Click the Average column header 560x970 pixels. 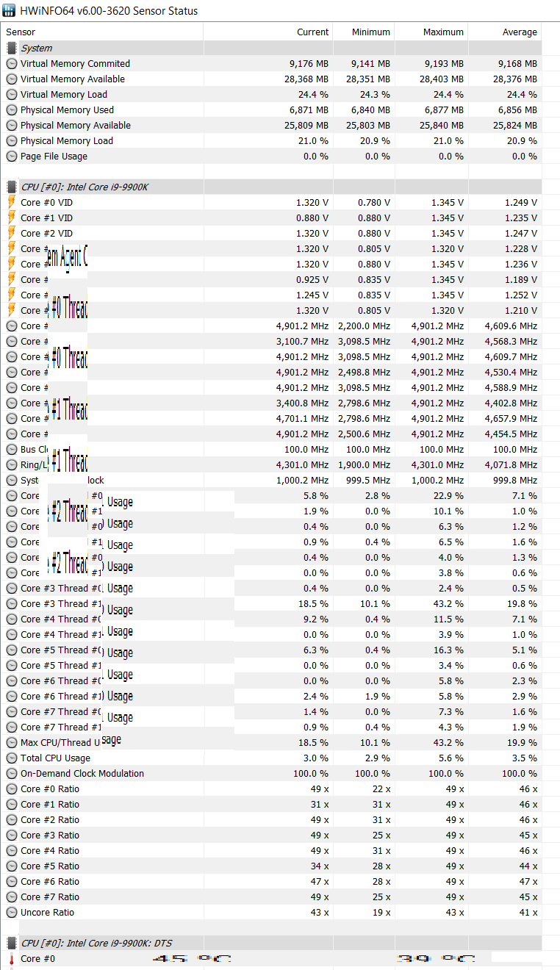(x=519, y=32)
